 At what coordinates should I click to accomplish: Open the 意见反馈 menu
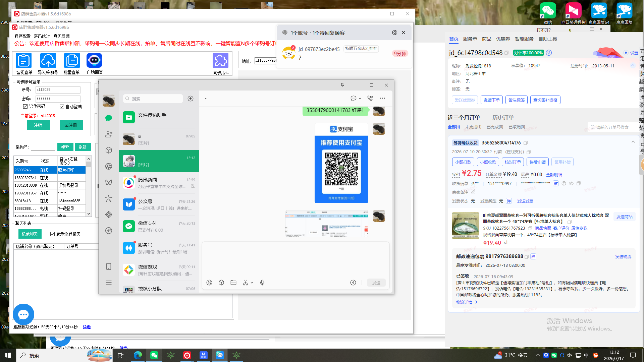click(62, 36)
